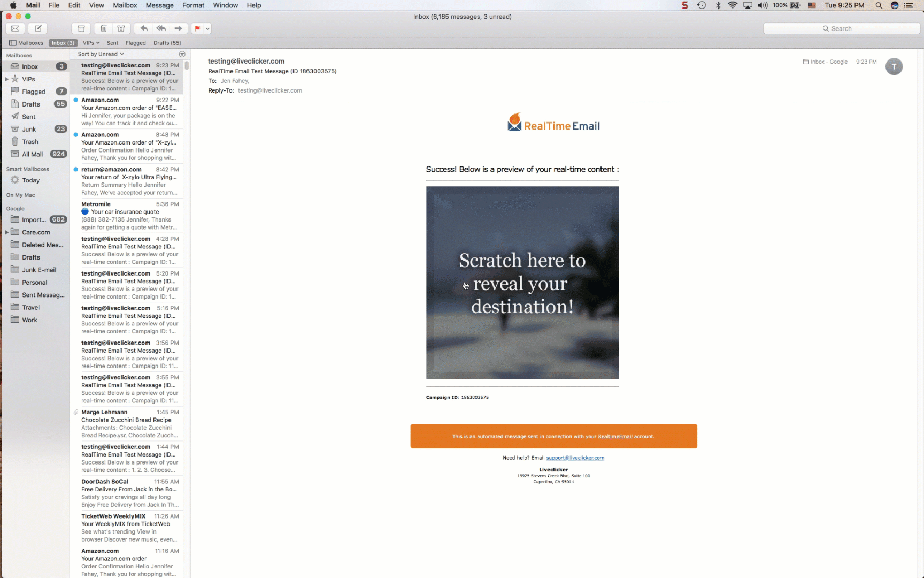Image resolution: width=924 pixels, height=578 pixels.
Task: Open the RealtimeEmail account link
Action: click(x=615, y=437)
